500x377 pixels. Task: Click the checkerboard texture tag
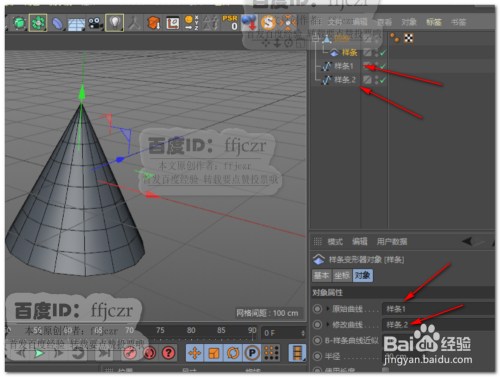[409, 38]
